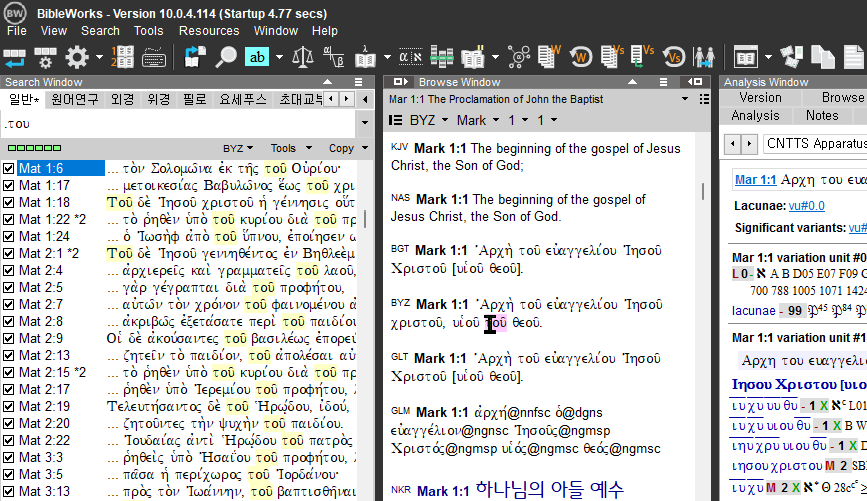Open the BYZ version dropdown in Browse Window
The image size is (867, 501).
[429, 120]
